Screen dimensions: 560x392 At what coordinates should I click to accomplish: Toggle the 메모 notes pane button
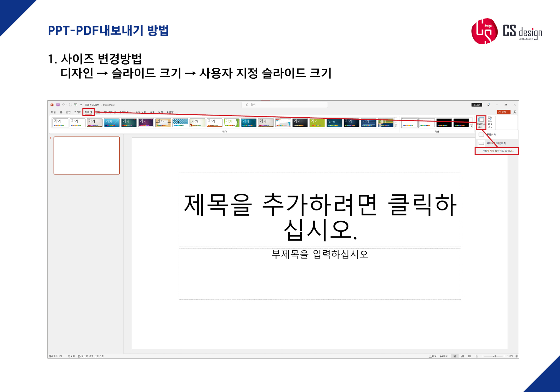433,356
